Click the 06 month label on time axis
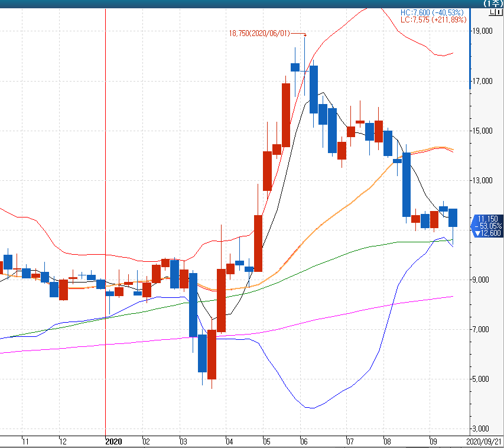Viewport: 504px width, 448px height. pyautogui.click(x=304, y=441)
